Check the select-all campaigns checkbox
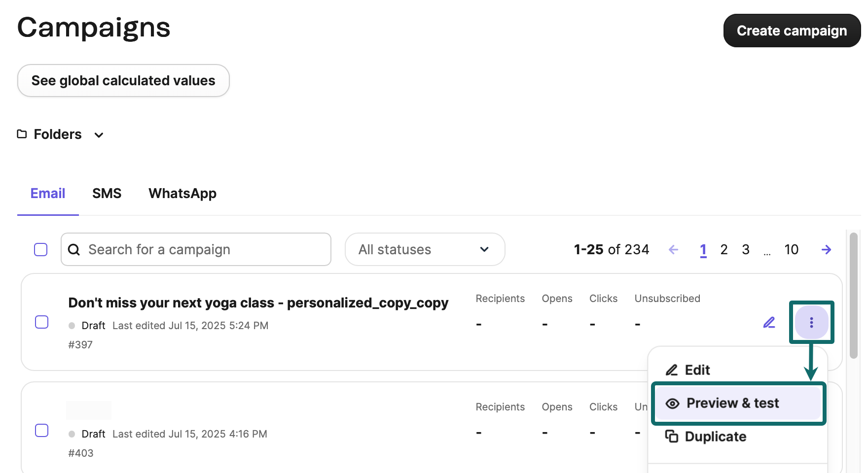 pos(41,249)
